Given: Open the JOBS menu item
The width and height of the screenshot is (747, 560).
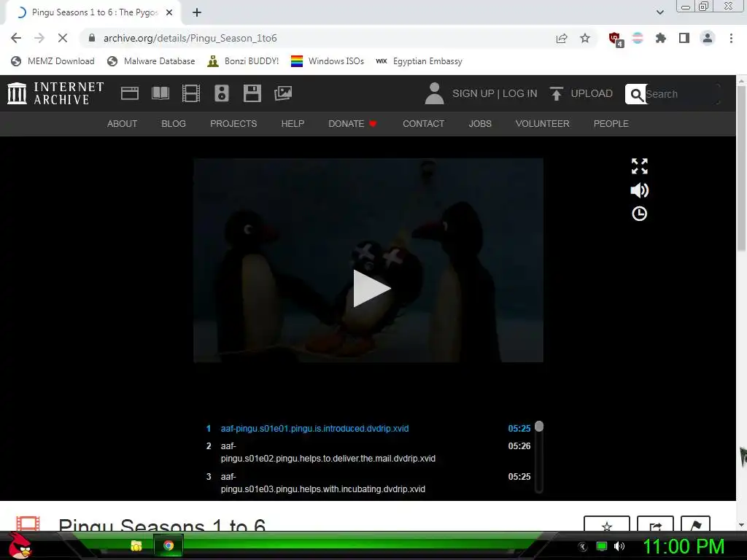Looking at the screenshot, I should [480, 124].
